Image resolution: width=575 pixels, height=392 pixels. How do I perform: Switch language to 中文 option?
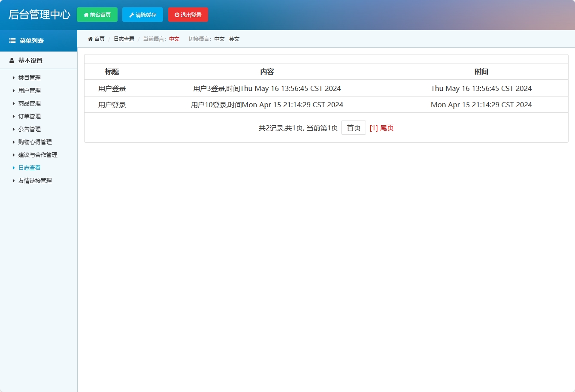219,39
